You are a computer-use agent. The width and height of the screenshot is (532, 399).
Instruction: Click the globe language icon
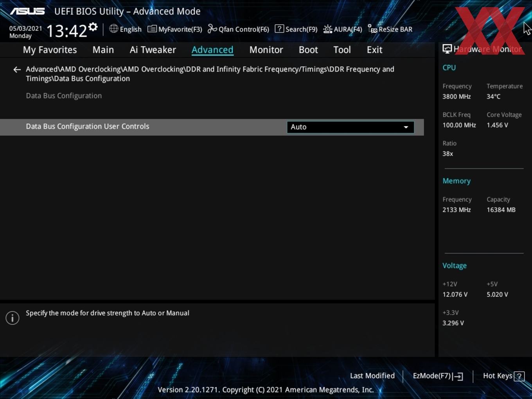(113, 29)
